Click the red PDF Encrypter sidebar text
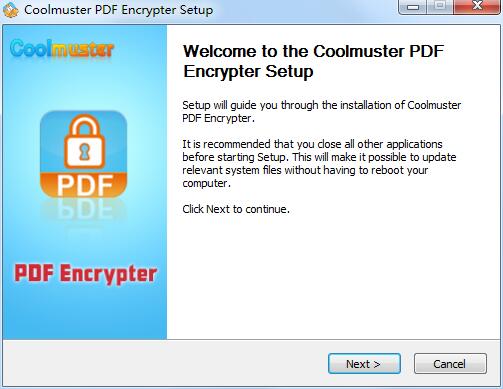The width and height of the screenshot is (503, 389). 85,274
